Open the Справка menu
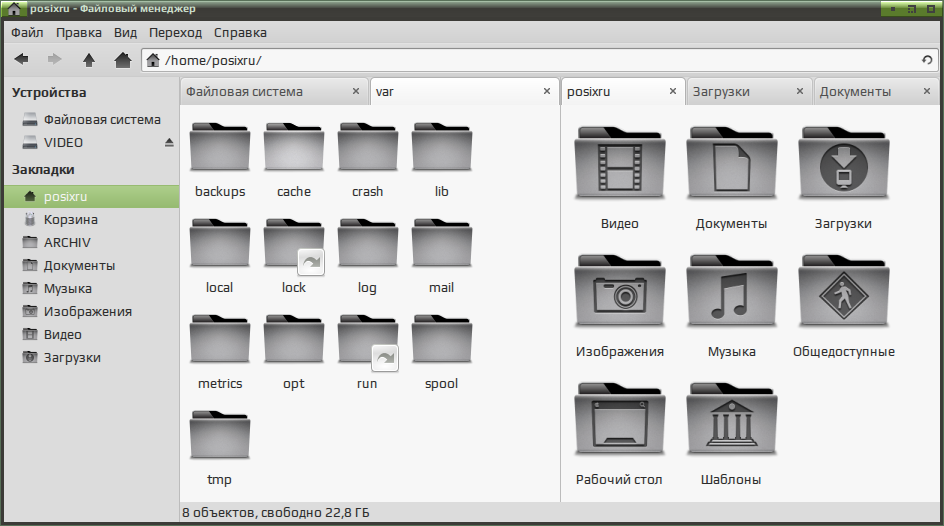This screenshot has height=526, width=944. click(240, 32)
